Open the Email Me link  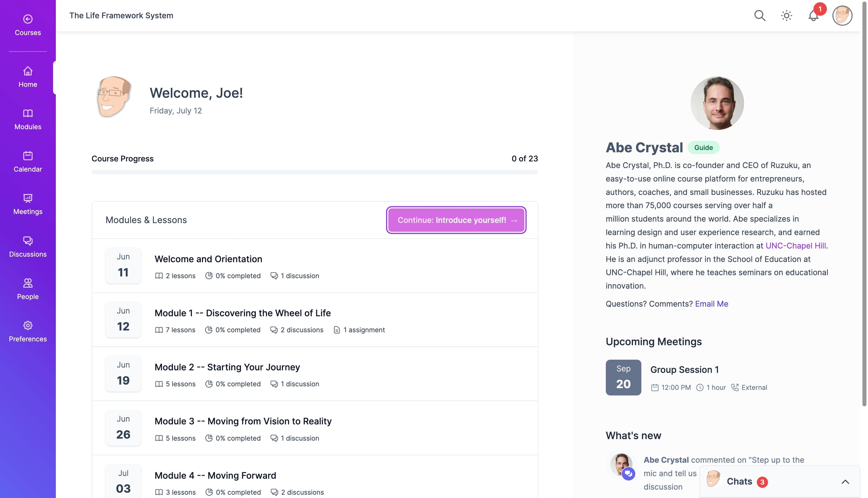(x=711, y=304)
